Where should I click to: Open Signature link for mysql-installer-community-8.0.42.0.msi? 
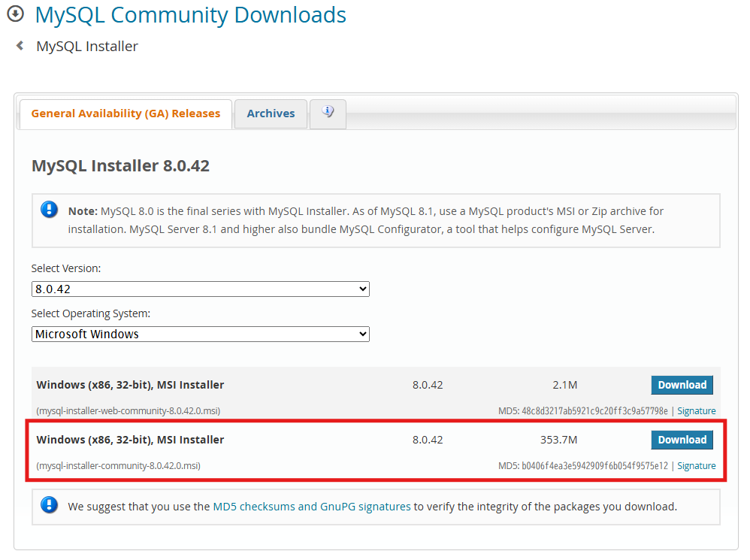(697, 466)
